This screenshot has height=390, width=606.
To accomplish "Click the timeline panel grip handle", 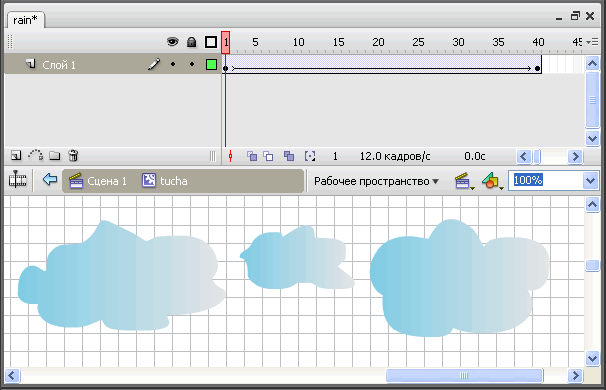I will (10, 42).
